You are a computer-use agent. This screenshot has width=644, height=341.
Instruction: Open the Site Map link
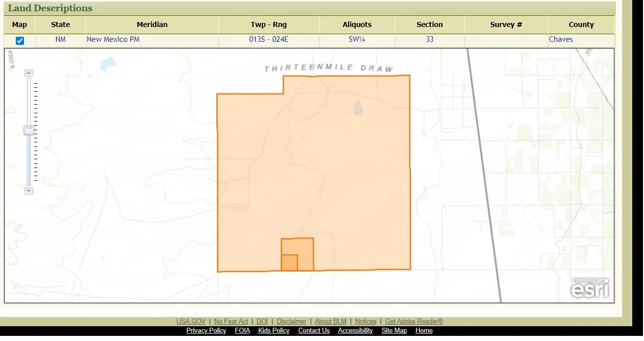coord(394,330)
